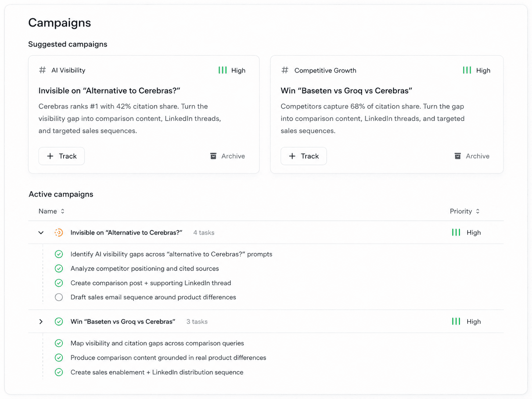Click priority bars icon in Win Baseten row
This screenshot has width=532, height=399.
pos(456,321)
